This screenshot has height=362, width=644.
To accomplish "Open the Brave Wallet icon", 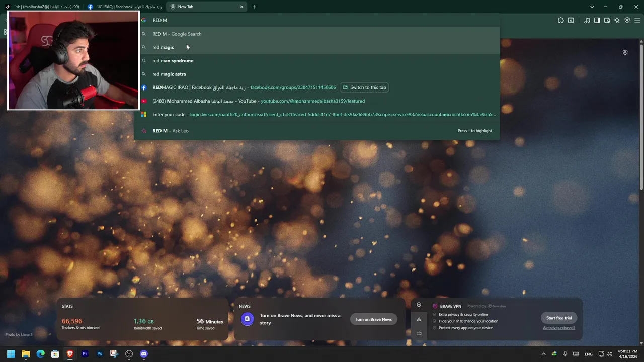I will 607,20.
